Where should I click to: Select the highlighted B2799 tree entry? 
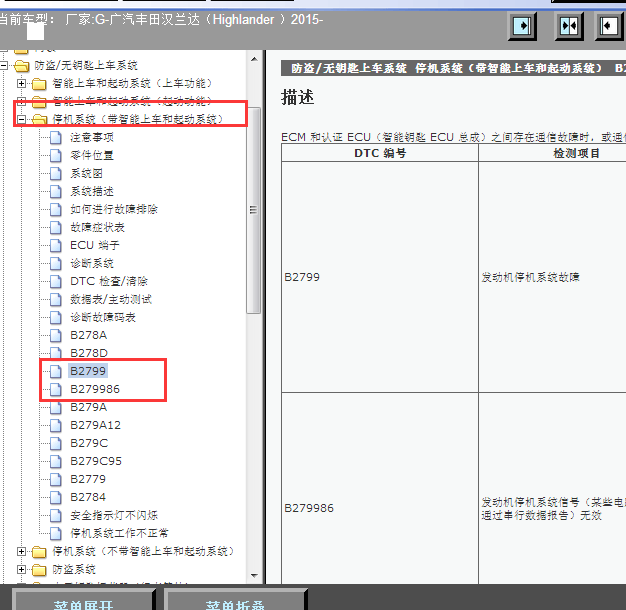pos(88,371)
